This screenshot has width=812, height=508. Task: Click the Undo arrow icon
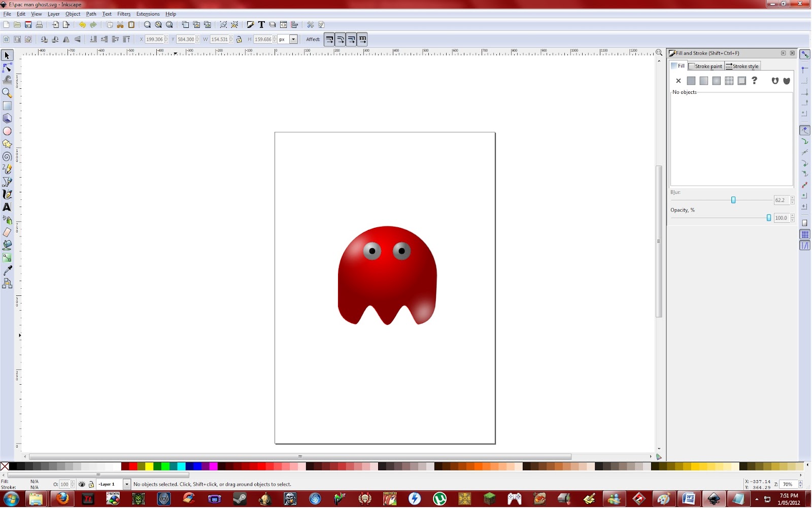click(82, 24)
